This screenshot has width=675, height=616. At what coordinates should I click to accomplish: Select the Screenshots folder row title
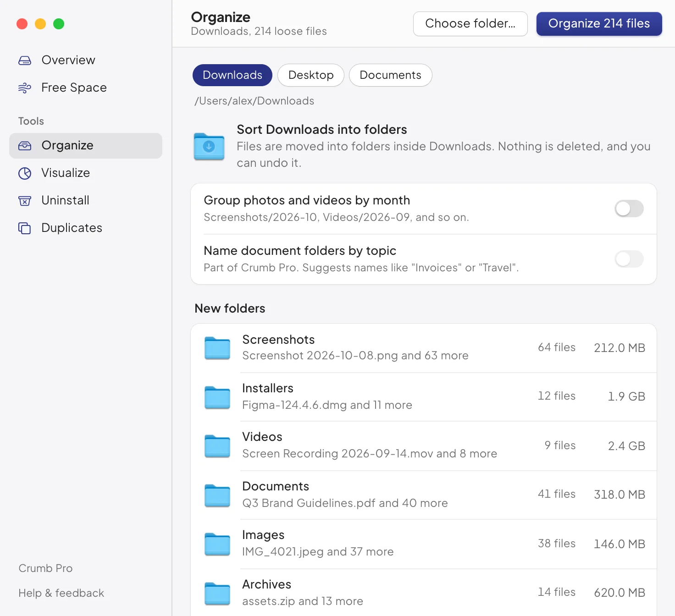click(x=278, y=340)
